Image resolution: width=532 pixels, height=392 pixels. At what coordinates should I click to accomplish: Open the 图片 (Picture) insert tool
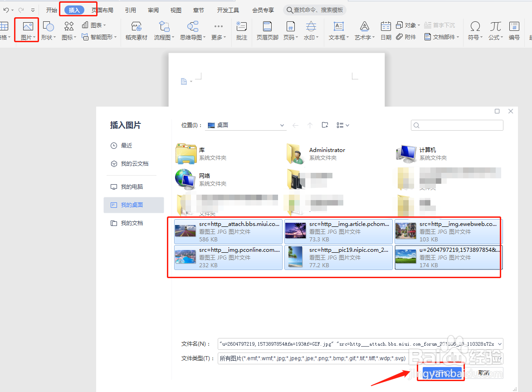pos(28,30)
